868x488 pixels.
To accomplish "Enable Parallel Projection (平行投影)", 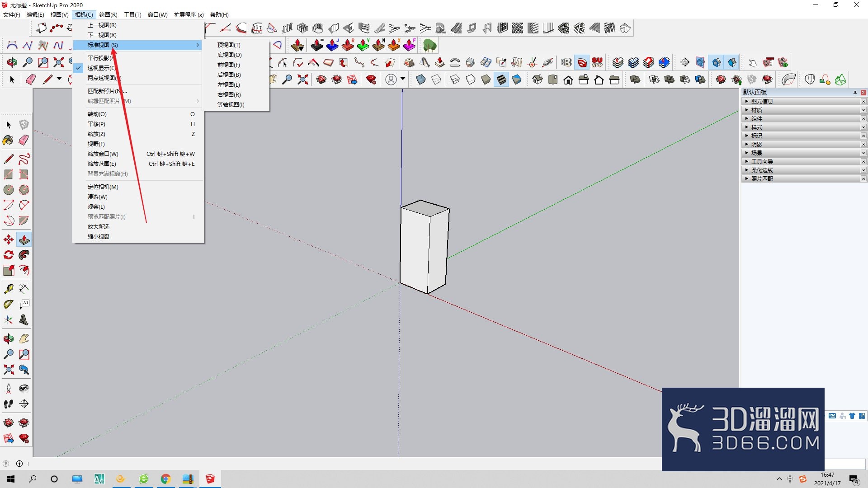I will (x=138, y=58).
